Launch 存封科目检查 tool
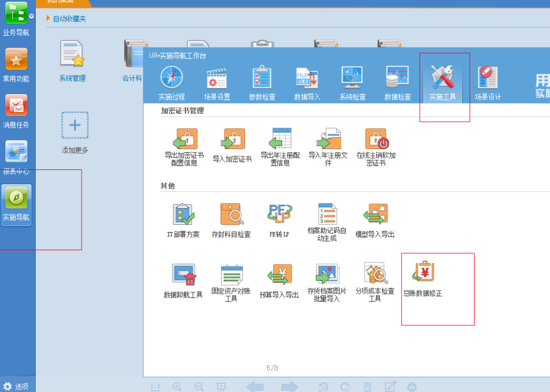The height and width of the screenshot is (392, 550). click(231, 215)
